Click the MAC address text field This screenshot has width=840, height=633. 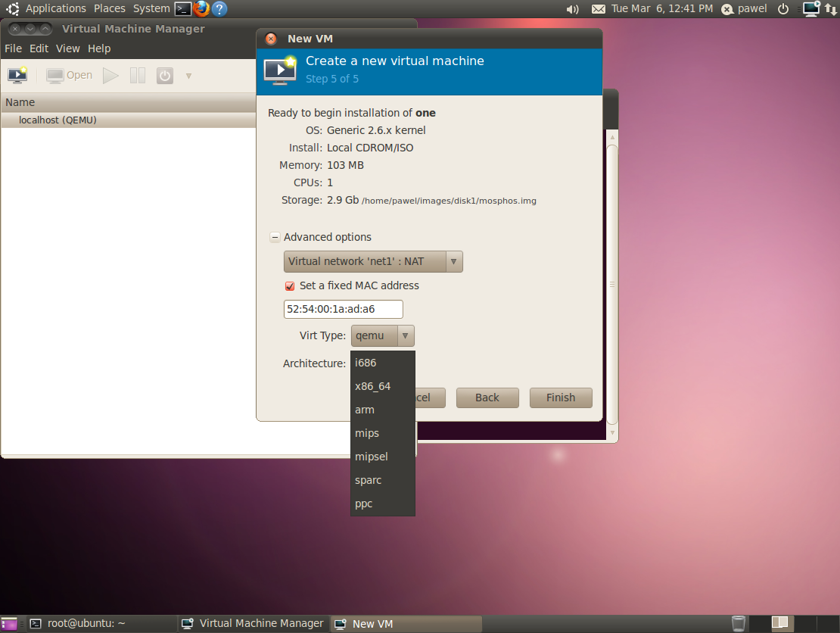pyautogui.click(x=343, y=309)
